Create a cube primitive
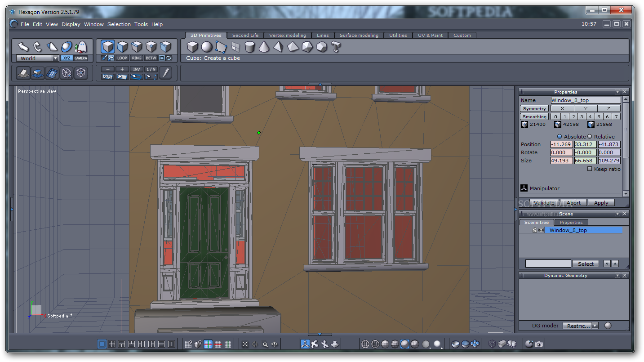The height and width of the screenshot is (362, 644). pyautogui.click(x=192, y=47)
